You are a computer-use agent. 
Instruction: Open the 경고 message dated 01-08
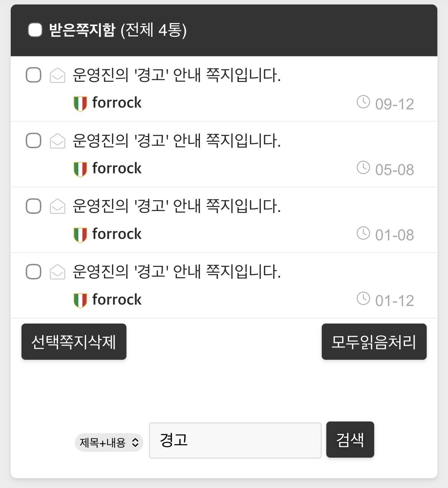[176, 206]
